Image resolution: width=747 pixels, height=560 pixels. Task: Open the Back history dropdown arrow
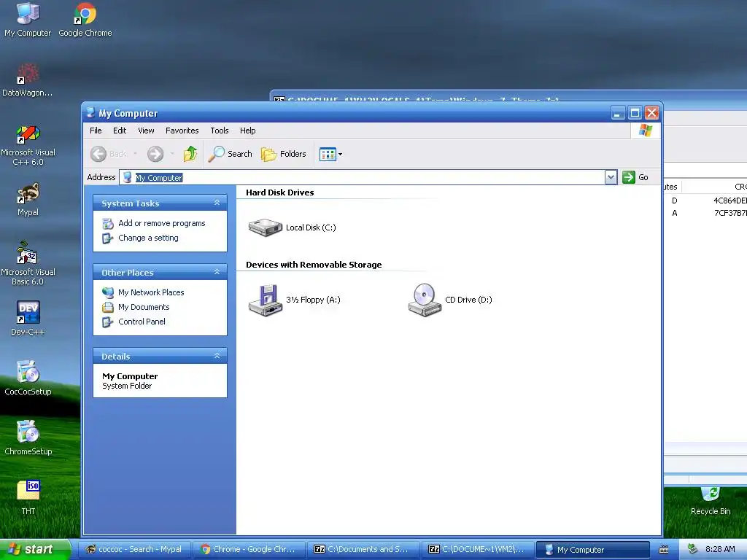tap(135, 154)
